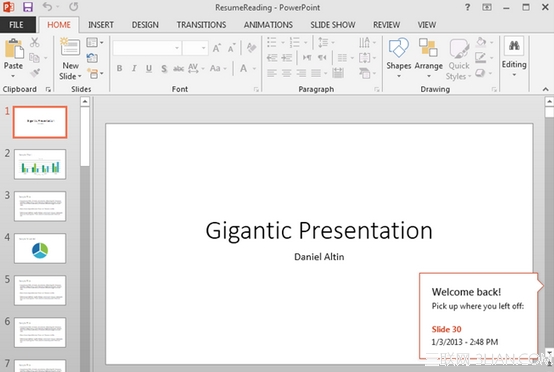Image resolution: width=554 pixels, height=372 pixels.
Task: Click the Editing binoculars icon
Action: coord(514,46)
